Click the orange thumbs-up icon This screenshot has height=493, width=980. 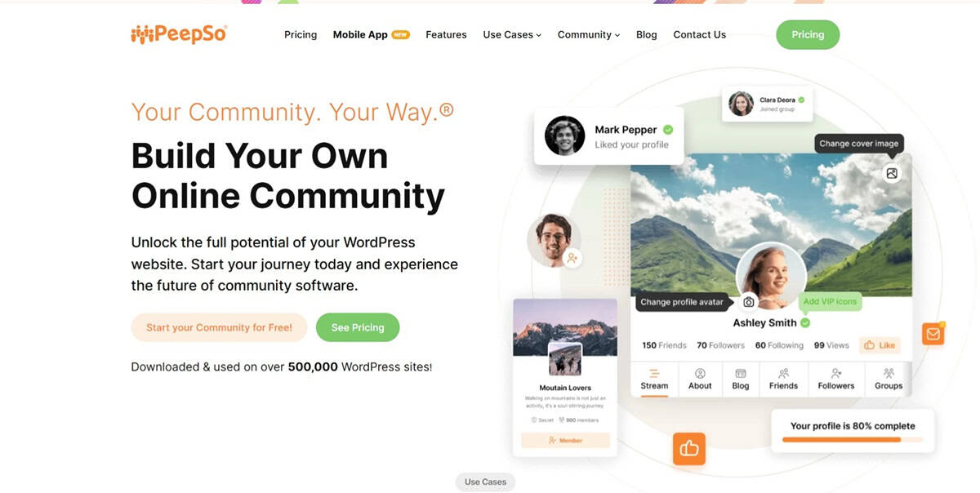[x=689, y=448]
